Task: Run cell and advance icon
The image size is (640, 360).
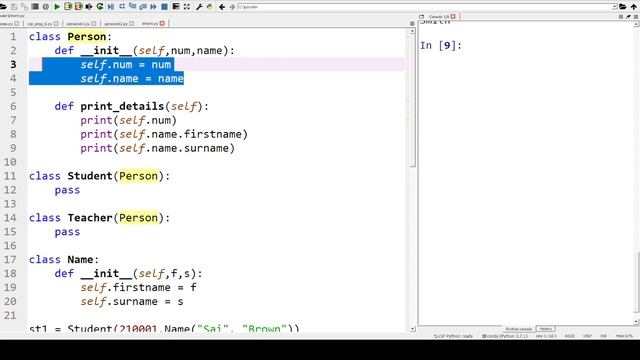Action: coord(78,7)
